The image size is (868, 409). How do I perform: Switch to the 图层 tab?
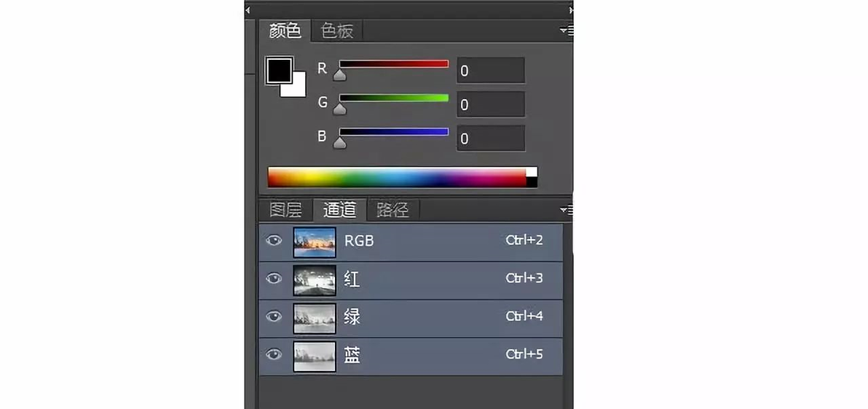point(285,210)
